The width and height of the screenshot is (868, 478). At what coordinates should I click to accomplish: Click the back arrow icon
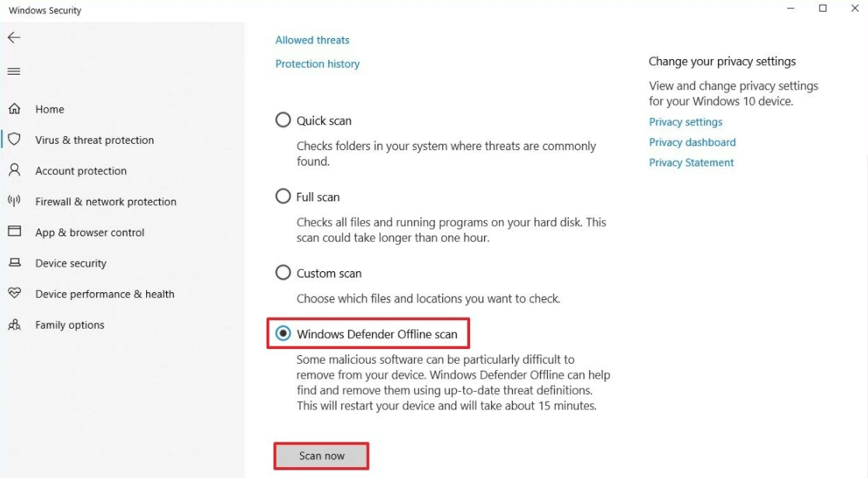click(14, 37)
